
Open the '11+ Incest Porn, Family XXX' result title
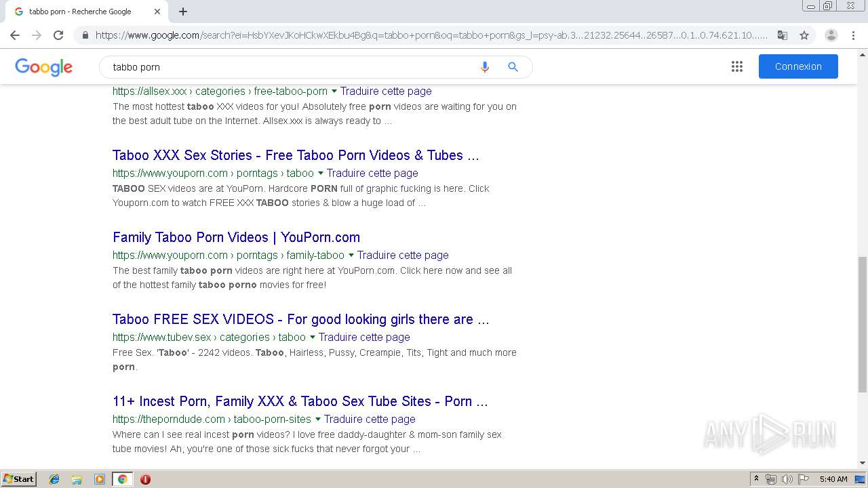point(300,401)
